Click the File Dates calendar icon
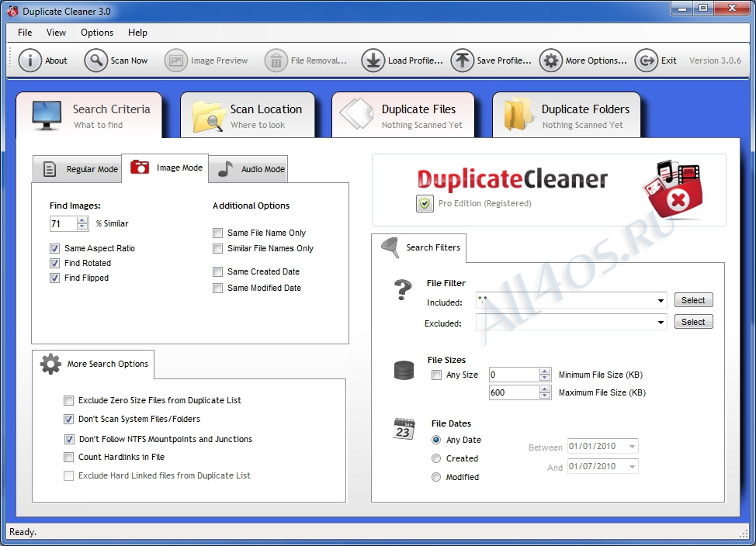 pyautogui.click(x=404, y=429)
